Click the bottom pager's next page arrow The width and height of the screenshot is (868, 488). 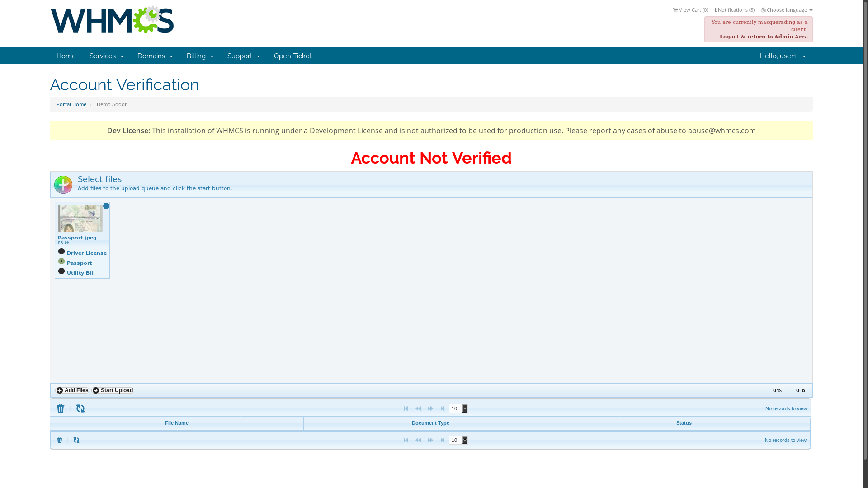430,441
